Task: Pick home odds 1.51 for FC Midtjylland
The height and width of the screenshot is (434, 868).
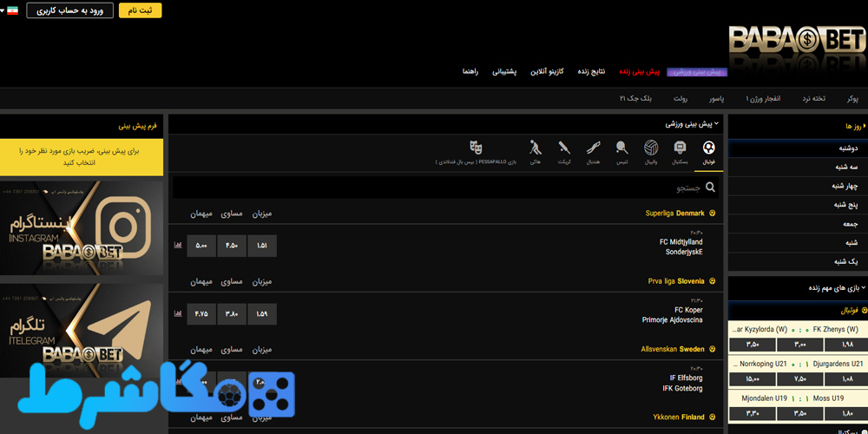Action: (x=262, y=246)
